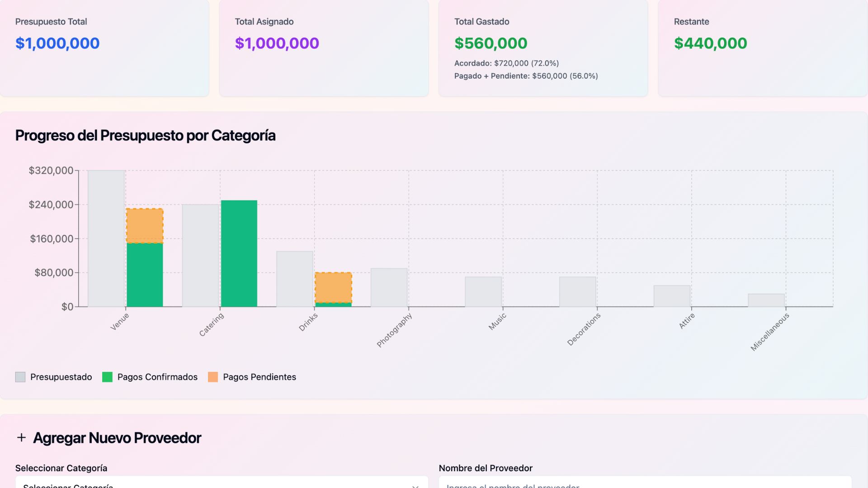Click the Agregar Nuevo Proveedor heading
868x488 pixels.
coord(117,438)
